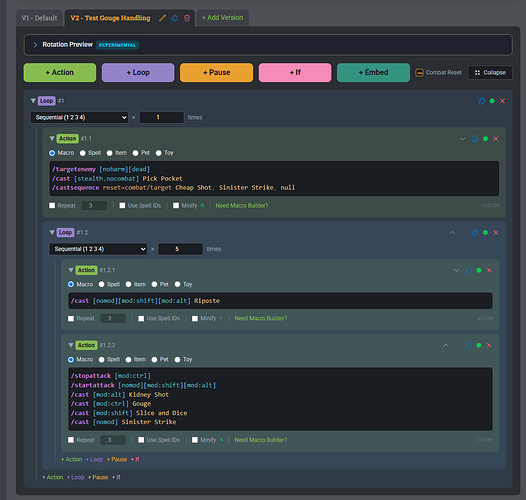
Task: Click the pencil rename icon on V2 tab
Action: pos(162,18)
